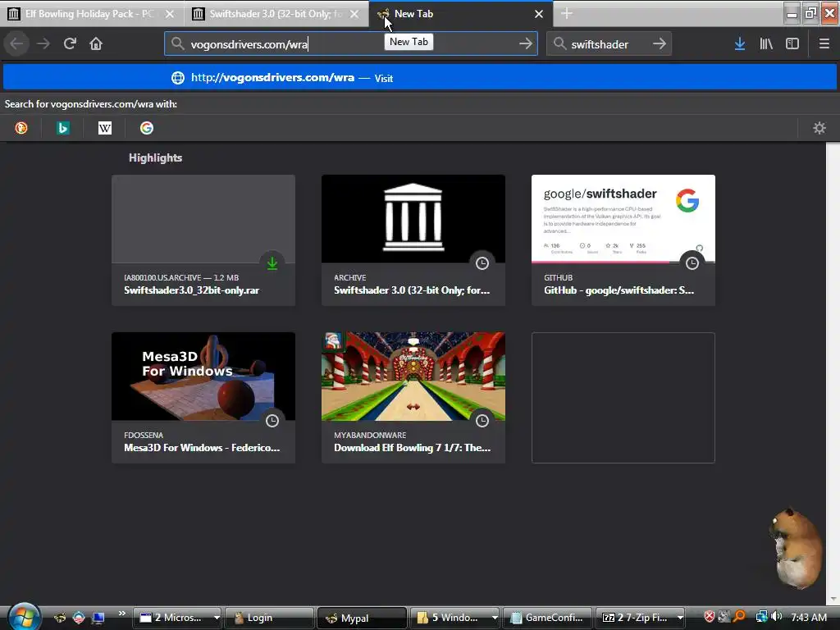
Task: Click the network tray icon
Action: pyautogui.click(x=761, y=617)
